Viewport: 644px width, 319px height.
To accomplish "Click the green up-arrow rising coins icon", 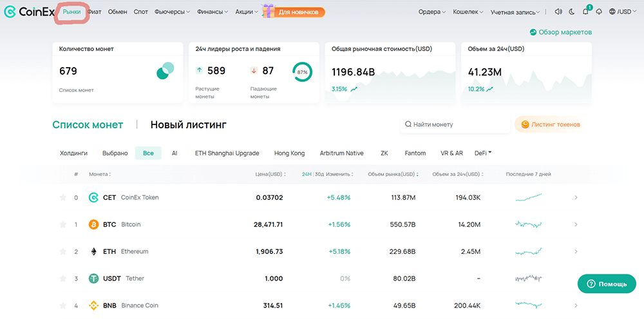I will click(199, 71).
